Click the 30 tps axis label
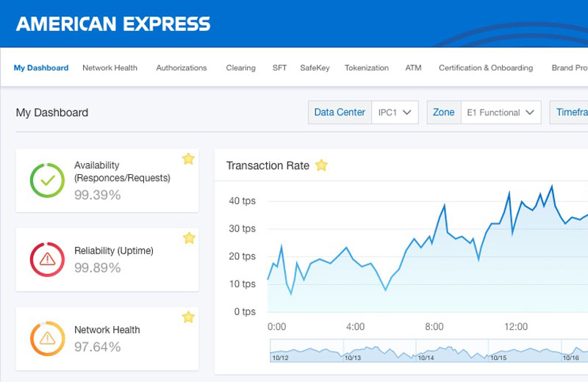Viewport: 588px width, 382px height. click(x=243, y=228)
